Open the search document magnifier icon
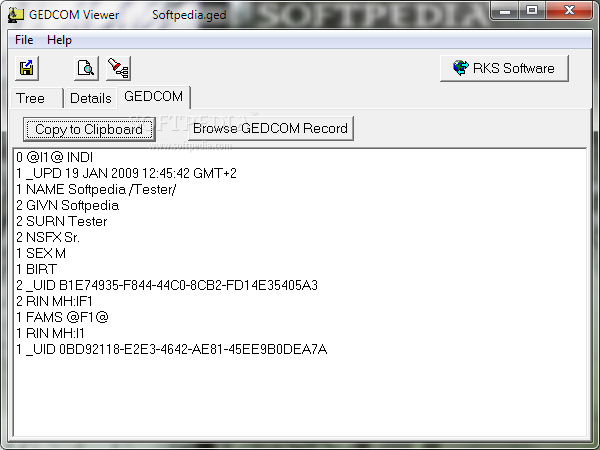 coord(86,68)
